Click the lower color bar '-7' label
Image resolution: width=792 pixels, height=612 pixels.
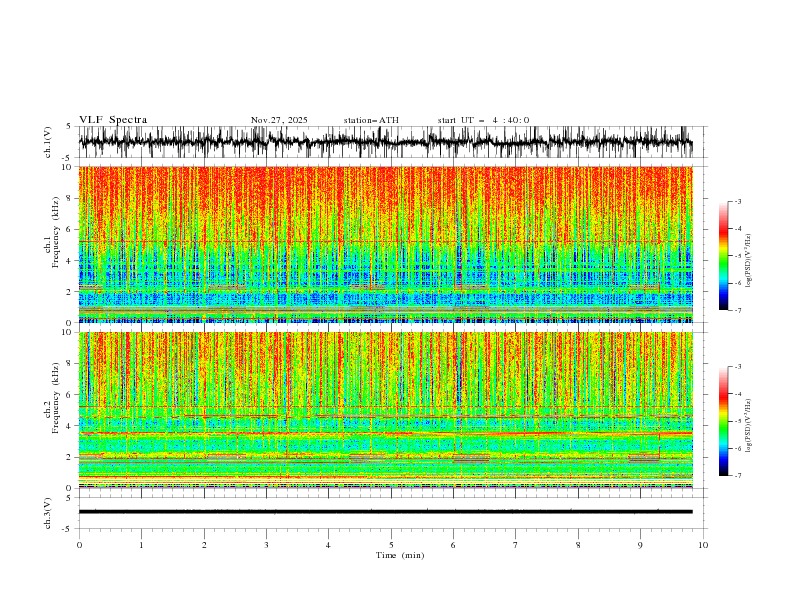pos(737,475)
